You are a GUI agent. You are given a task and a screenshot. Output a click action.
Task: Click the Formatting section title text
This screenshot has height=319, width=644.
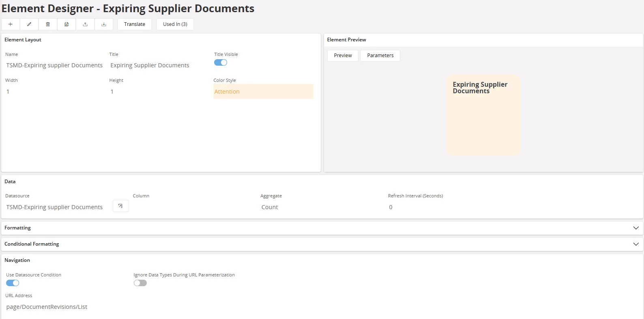coord(17,228)
